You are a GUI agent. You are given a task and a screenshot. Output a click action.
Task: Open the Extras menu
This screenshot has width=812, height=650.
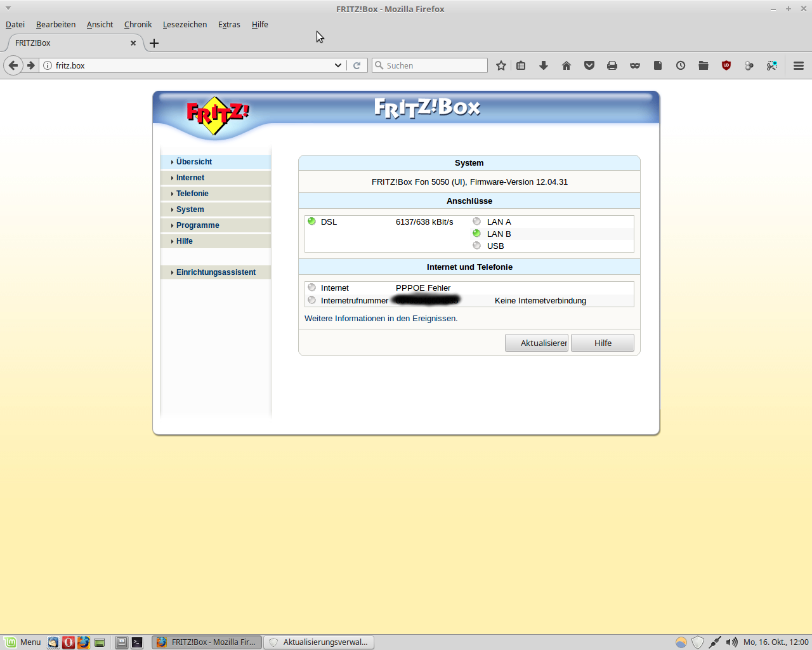pyautogui.click(x=229, y=24)
